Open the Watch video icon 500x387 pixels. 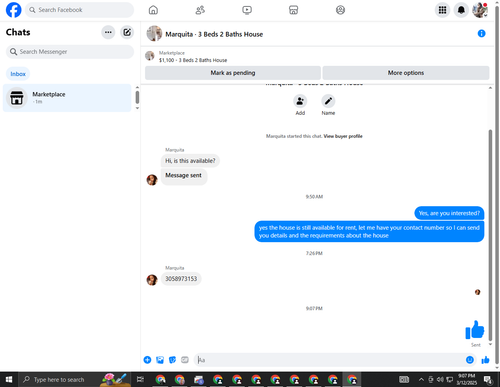247,10
